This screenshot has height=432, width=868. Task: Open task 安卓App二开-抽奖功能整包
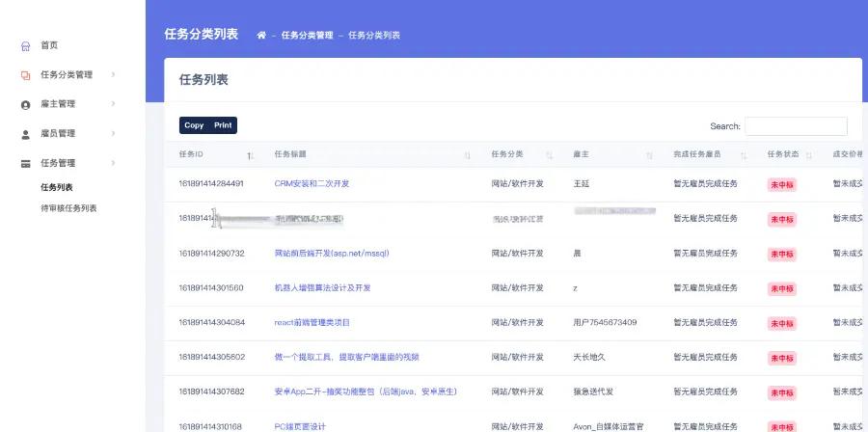366,391
